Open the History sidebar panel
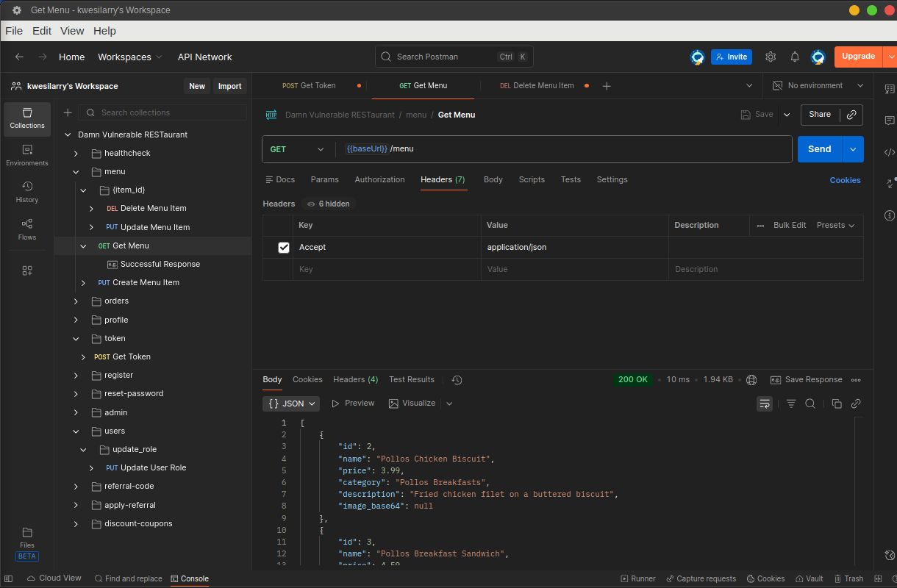This screenshot has width=897, height=588. coord(27,192)
